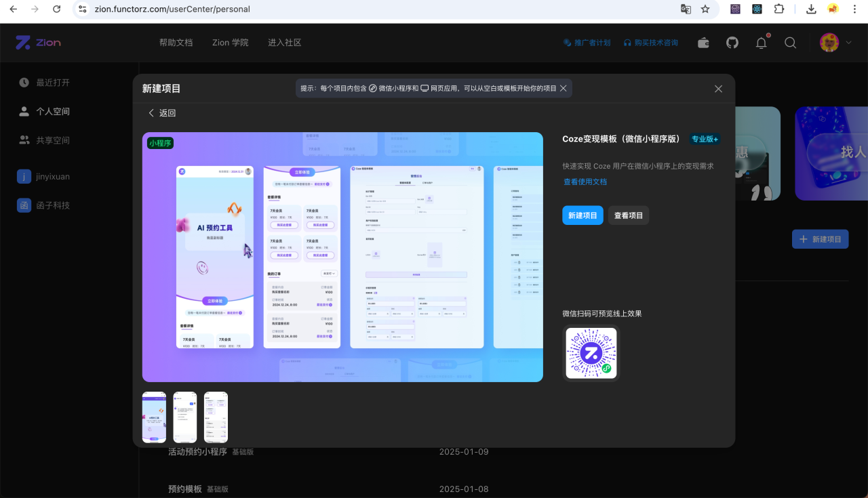Select the third preview thumbnail
This screenshot has height=498, width=868.
click(216, 417)
